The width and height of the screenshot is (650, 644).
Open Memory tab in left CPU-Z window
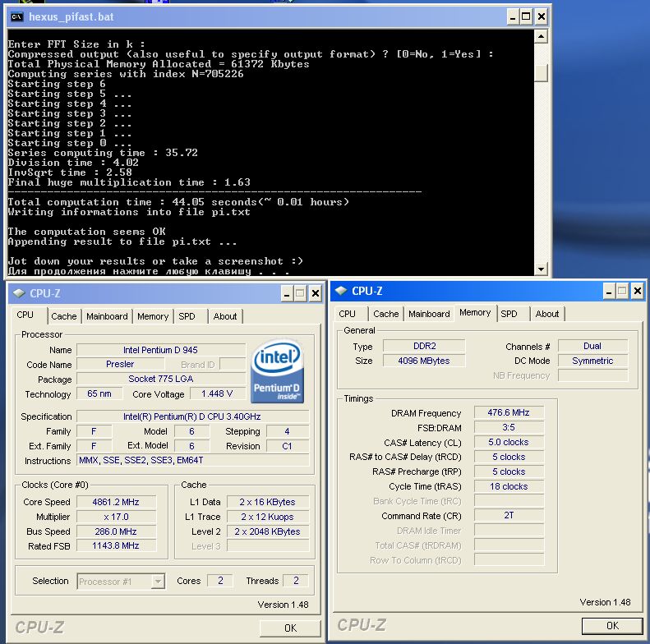point(153,316)
